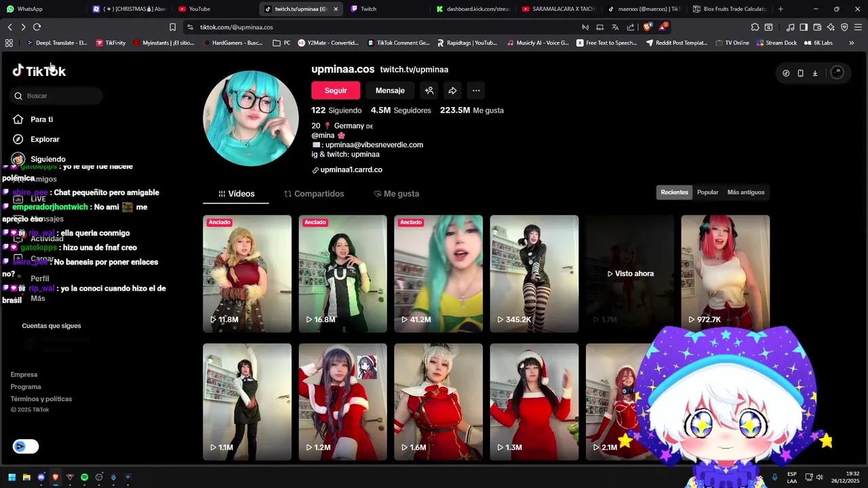Image resolution: width=868 pixels, height=488 pixels.
Task: Open the Santa outfit video with 1.3M views
Action: (x=534, y=402)
